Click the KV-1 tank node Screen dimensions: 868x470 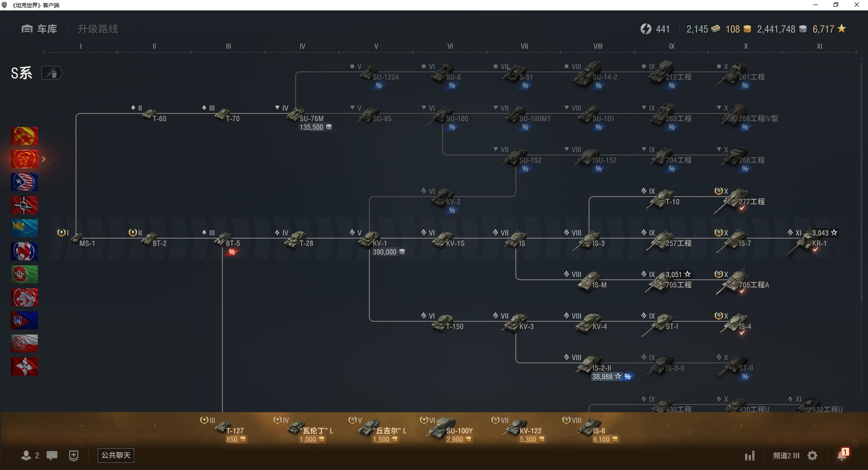coord(372,240)
